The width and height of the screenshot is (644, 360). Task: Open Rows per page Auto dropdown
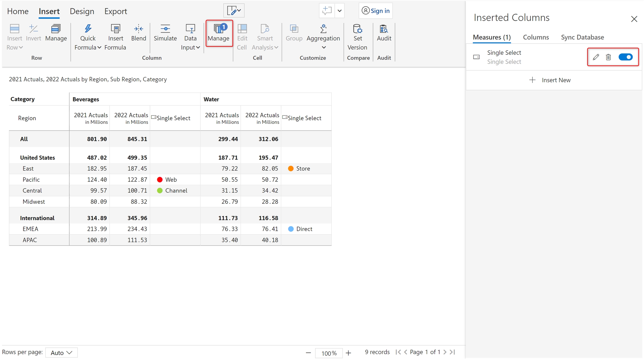pyautogui.click(x=61, y=352)
